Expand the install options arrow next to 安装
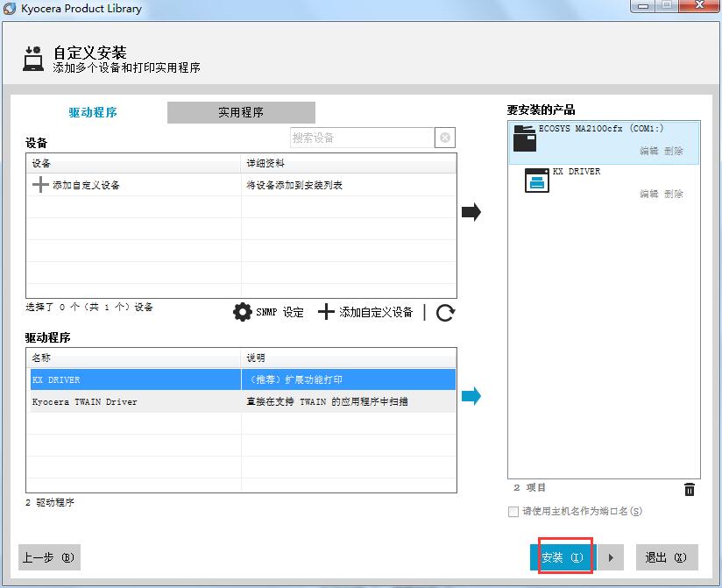Screen dimensions: 722x588 point(611,557)
